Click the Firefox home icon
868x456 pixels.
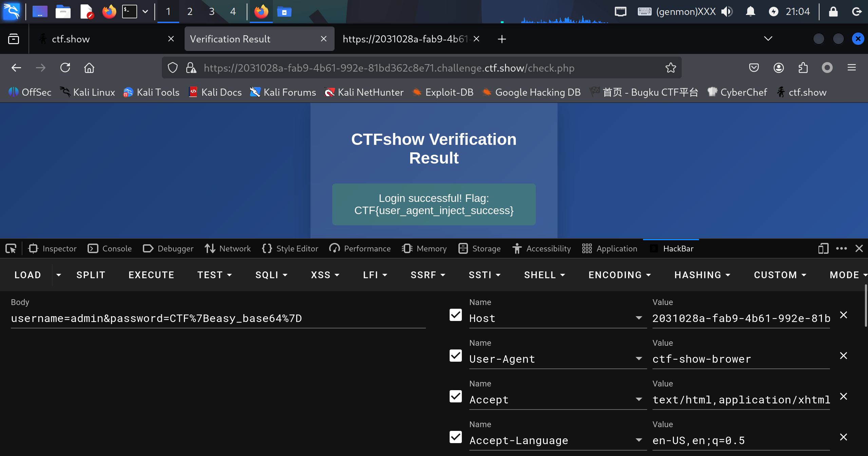89,68
